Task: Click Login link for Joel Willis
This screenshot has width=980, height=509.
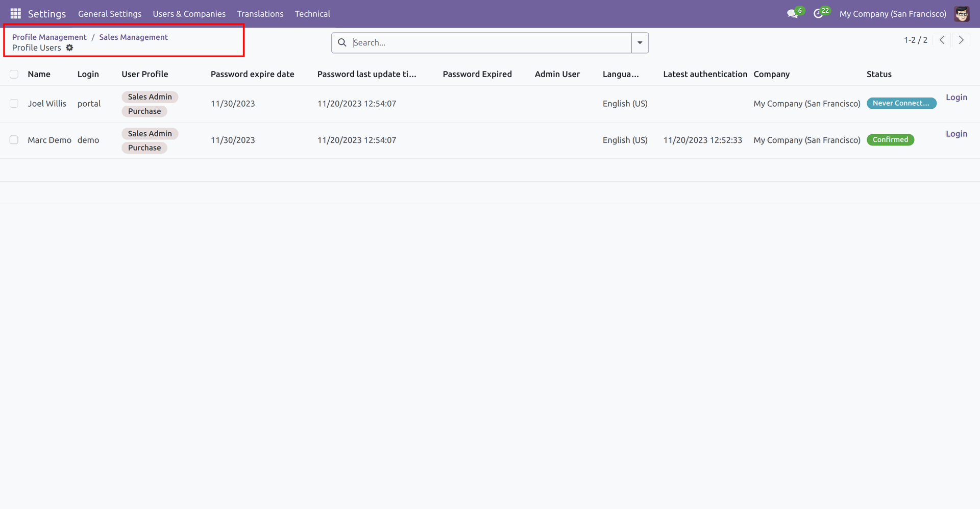Action: (956, 97)
